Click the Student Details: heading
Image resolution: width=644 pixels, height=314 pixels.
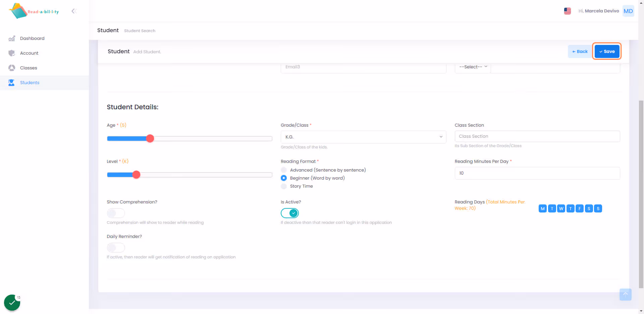tap(132, 107)
